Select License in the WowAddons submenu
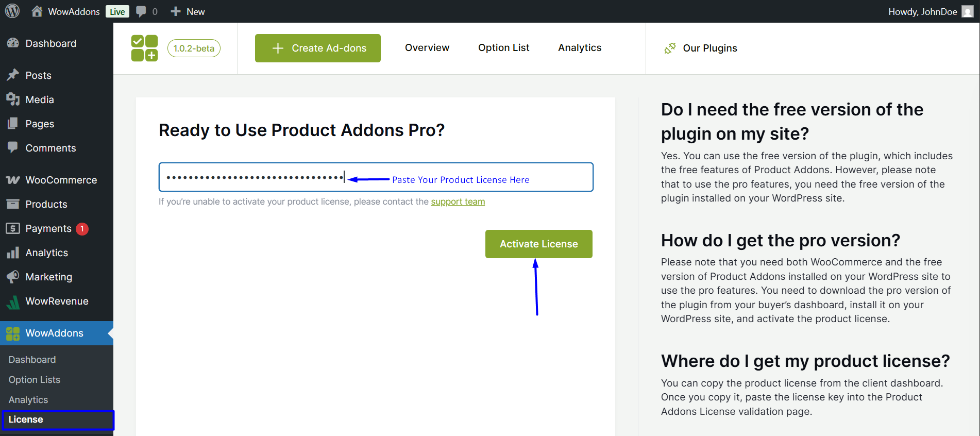This screenshot has height=436, width=980. tap(26, 420)
